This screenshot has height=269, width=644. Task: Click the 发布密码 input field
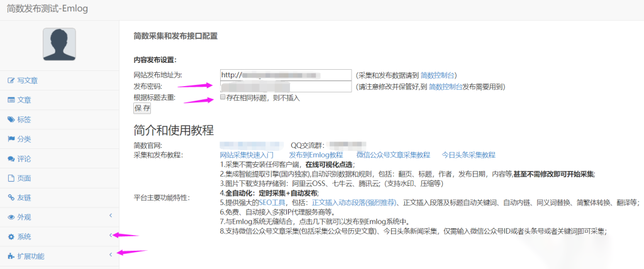286,87
